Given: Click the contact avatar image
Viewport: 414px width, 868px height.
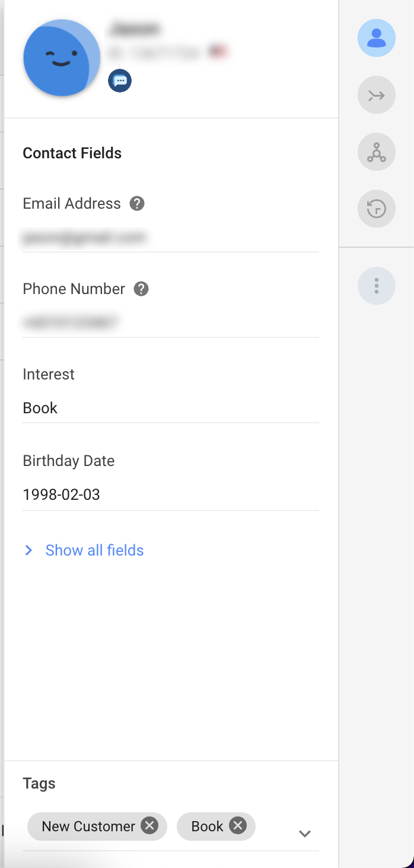Looking at the screenshot, I should pos(62,58).
